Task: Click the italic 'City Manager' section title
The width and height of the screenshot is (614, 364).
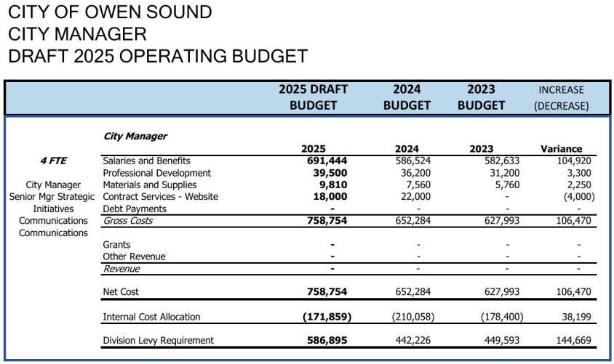Action: [135, 136]
